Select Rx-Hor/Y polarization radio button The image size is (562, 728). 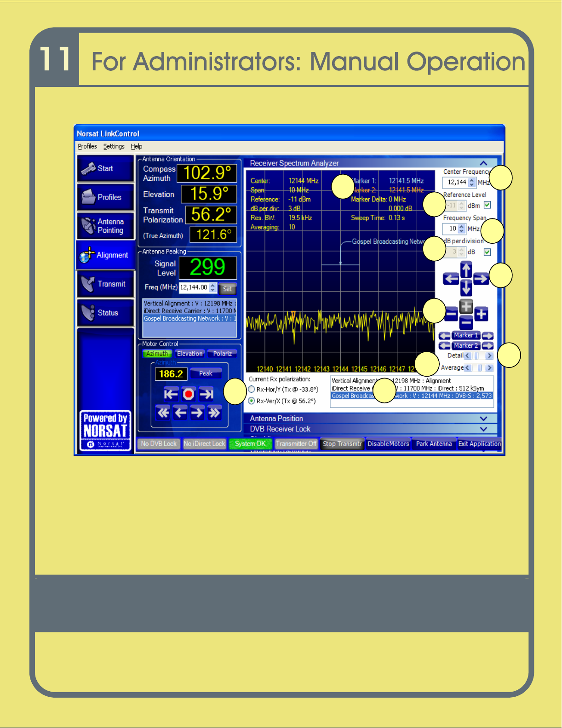pos(252,390)
